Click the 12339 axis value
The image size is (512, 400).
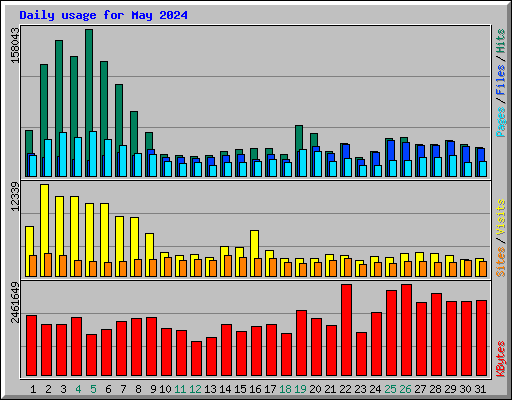(15, 196)
